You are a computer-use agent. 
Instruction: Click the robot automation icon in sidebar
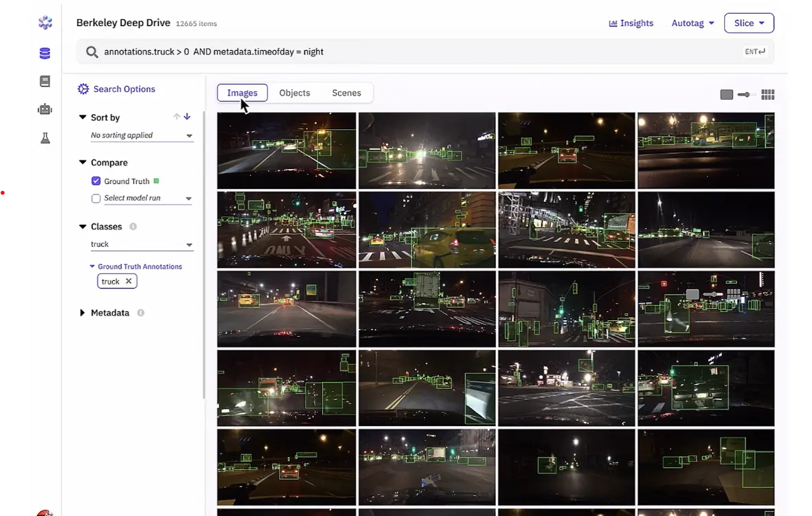[44, 109]
